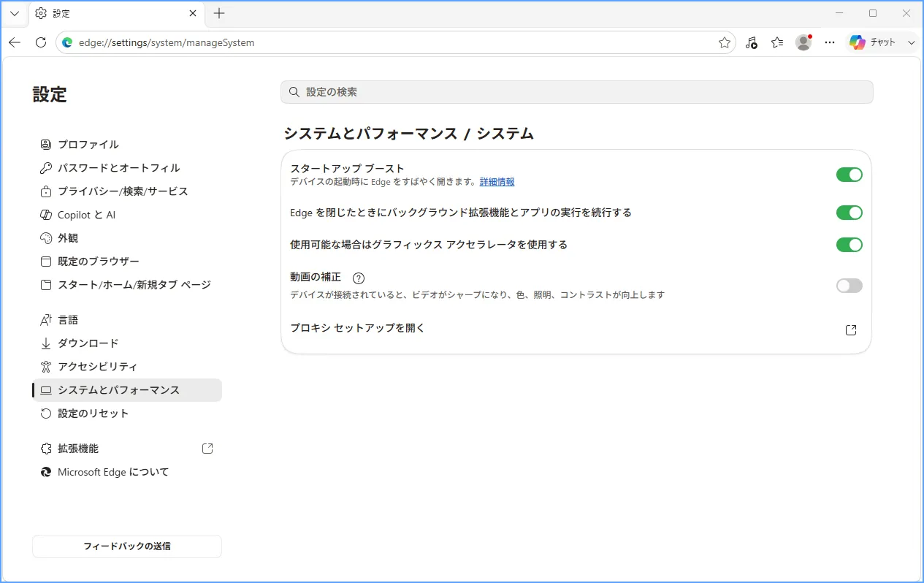Go to アクセシビリティ settings

tap(127, 367)
